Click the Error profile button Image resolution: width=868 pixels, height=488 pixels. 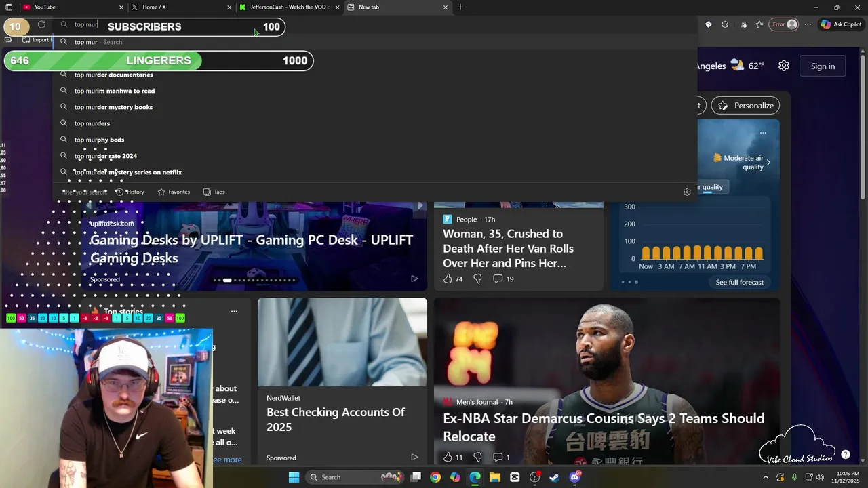click(x=785, y=24)
